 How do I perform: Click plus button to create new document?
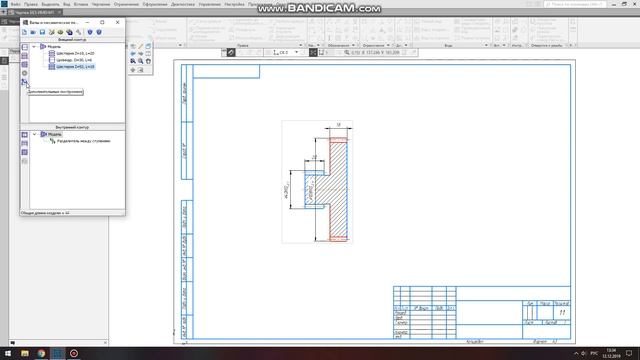coord(3,12)
